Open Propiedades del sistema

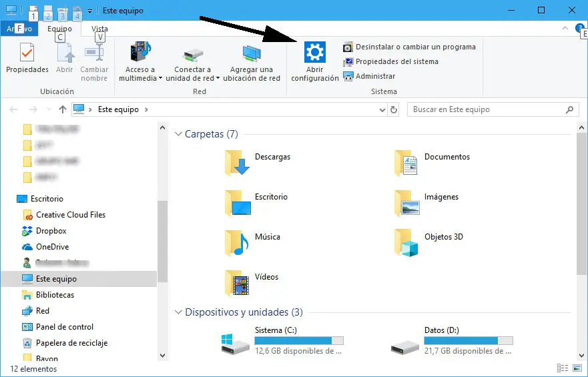click(390, 61)
